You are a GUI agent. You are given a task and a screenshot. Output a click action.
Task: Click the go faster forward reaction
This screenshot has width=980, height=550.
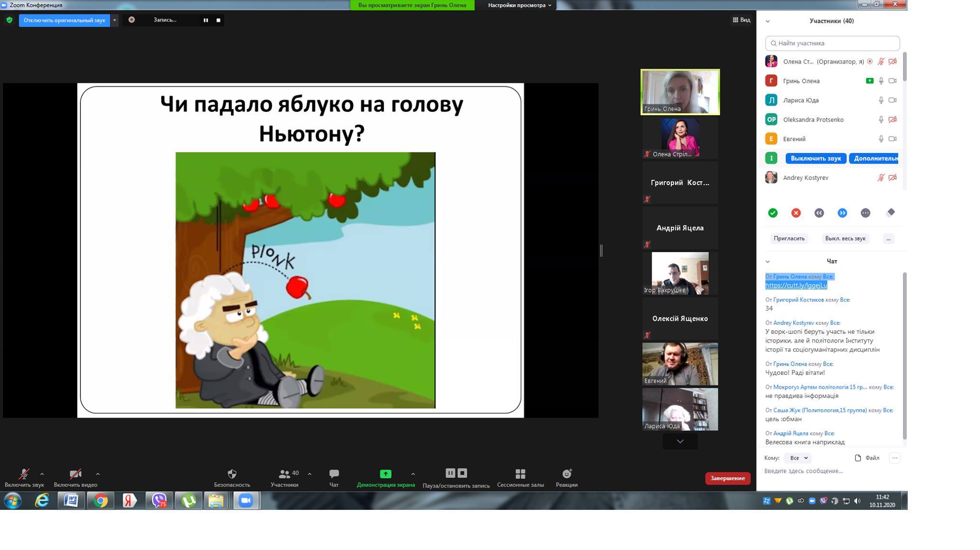(842, 213)
